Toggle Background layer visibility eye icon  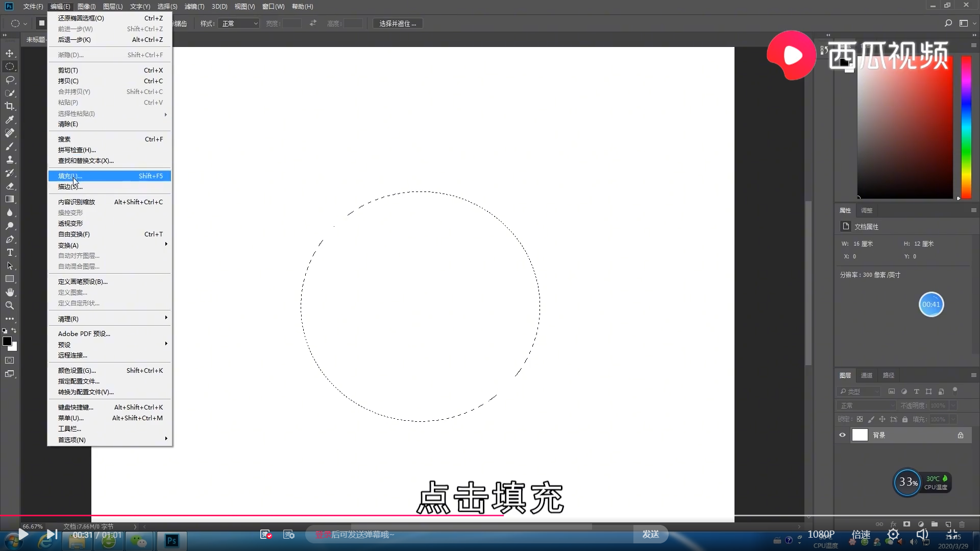[x=842, y=435]
